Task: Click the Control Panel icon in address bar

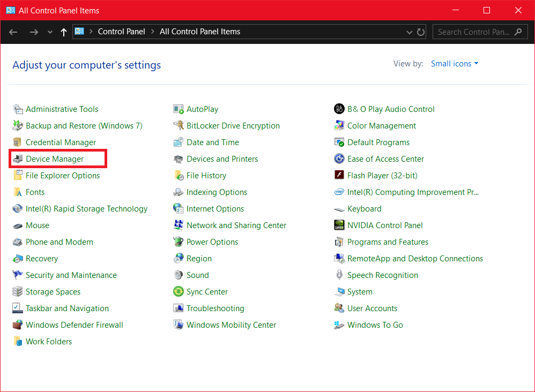Action: coord(79,32)
